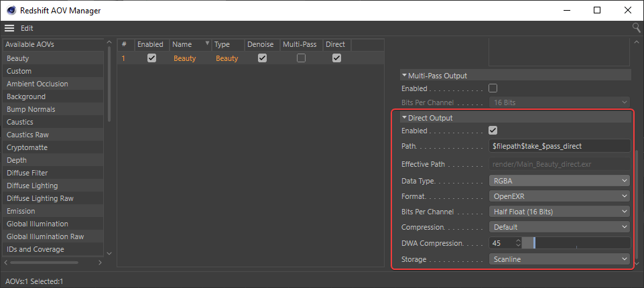Open the Format OpenEXR dropdown
The image size is (644, 288).
[559, 196]
